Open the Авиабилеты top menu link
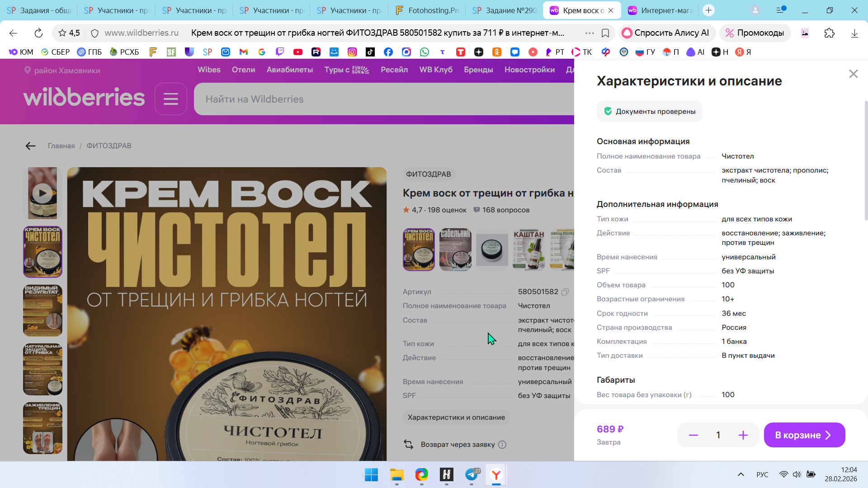The height and width of the screenshot is (488, 868). click(x=289, y=70)
